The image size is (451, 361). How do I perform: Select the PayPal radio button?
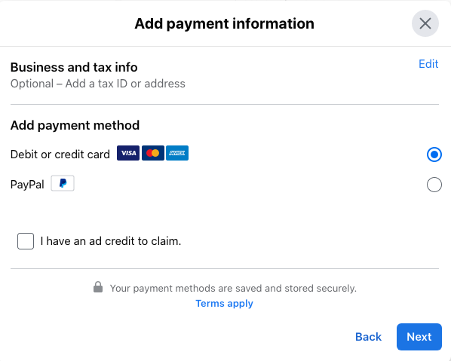pos(434,185)
